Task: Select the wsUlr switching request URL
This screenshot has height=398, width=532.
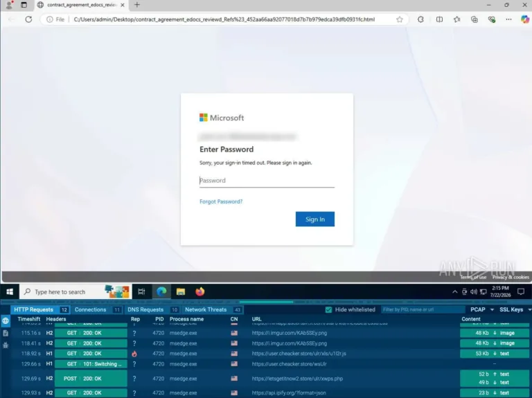Action: [x=289, y=364]
